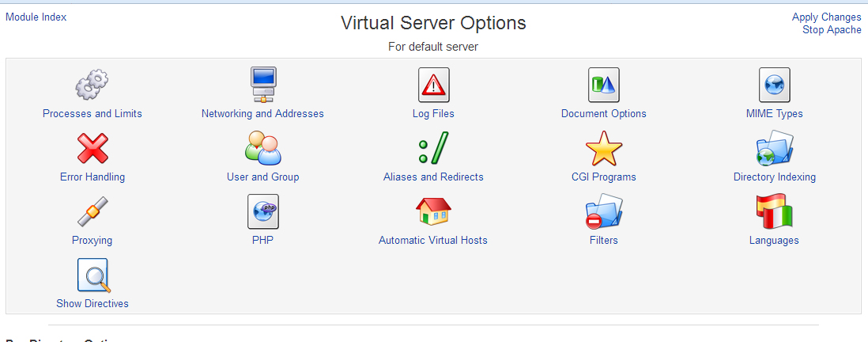This screenshot has height=342, width=868.
Task: Click the Error Handling text link
Action: tap(92, 177)
